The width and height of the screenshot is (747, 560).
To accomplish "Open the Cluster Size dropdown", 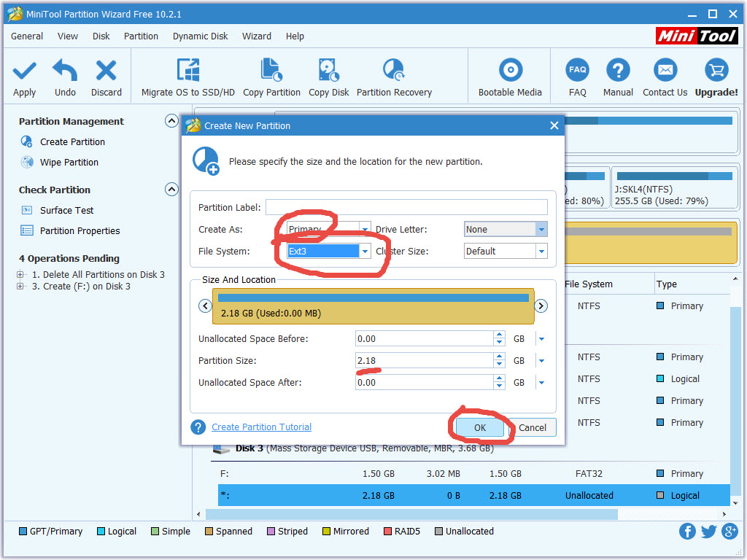I will 541,251.
